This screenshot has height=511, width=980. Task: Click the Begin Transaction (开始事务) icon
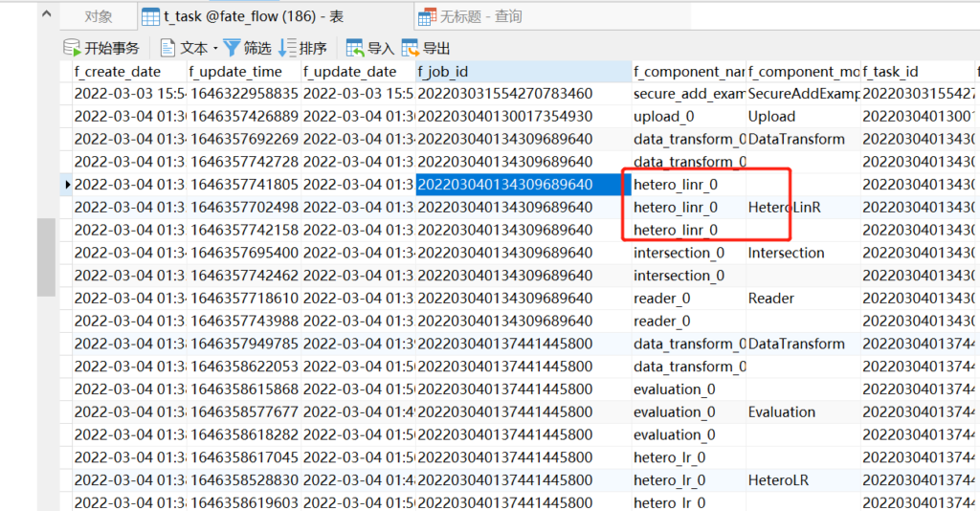click(72, 48)
